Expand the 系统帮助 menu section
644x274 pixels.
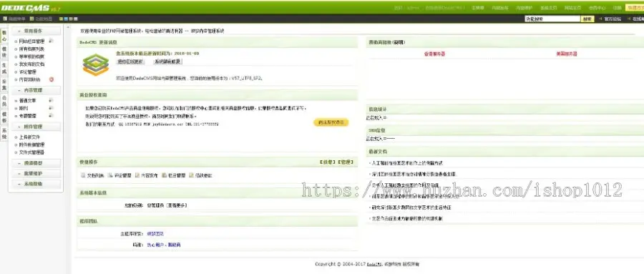tap(36, 185)
